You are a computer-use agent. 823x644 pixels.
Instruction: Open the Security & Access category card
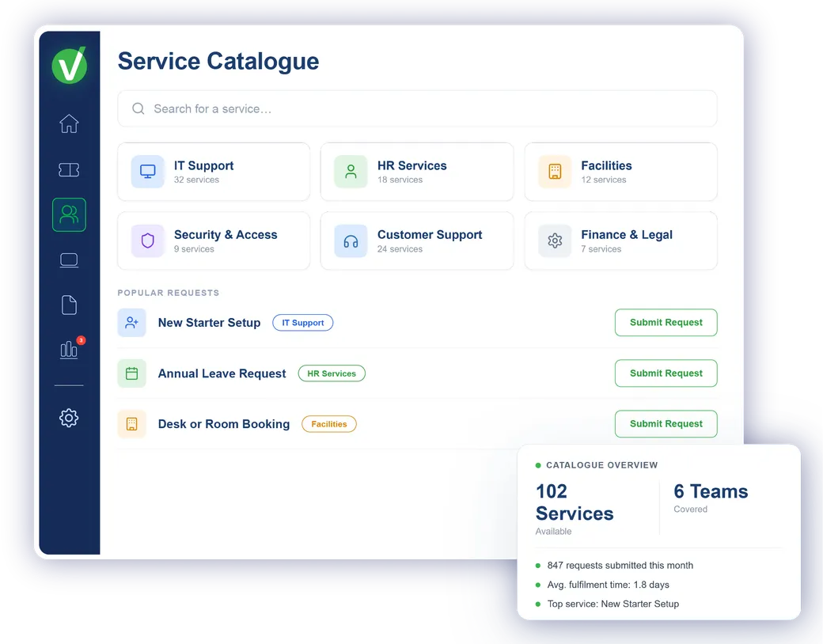(x=214, y=241)
